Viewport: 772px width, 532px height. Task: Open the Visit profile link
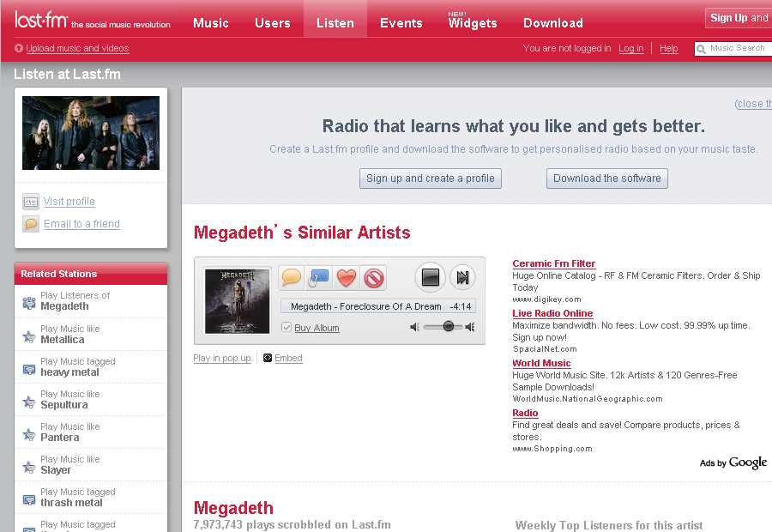click(x=69, y=202)
